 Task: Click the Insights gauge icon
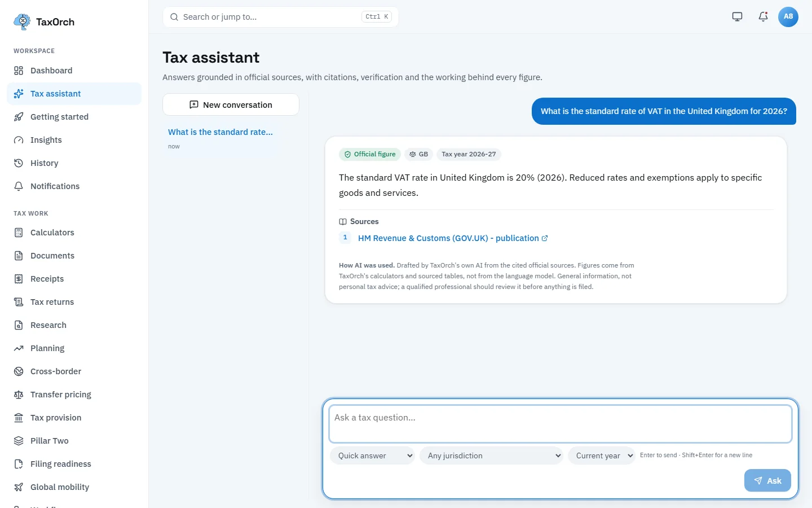click(x=19, y=140)
